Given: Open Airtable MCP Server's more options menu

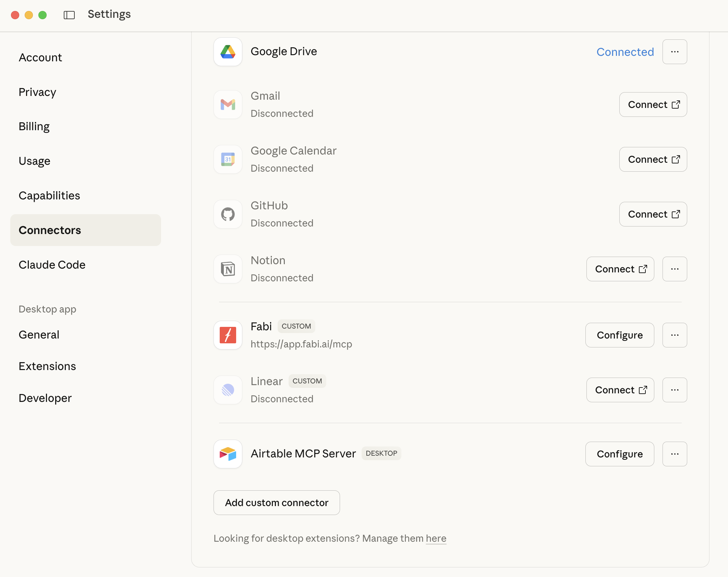Looking at the screenshot, I should click(x=675, y=454).
